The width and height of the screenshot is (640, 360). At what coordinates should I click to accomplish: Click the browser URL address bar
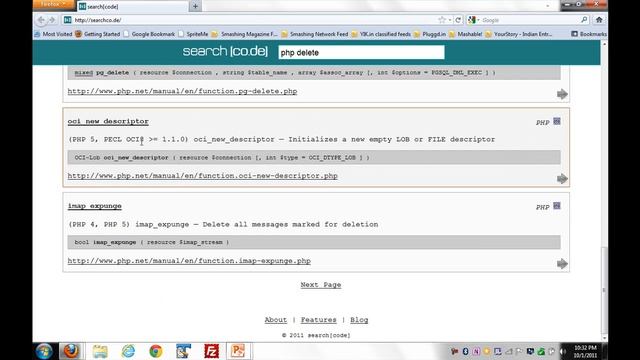pyautogui.click(x=253, y=20)
